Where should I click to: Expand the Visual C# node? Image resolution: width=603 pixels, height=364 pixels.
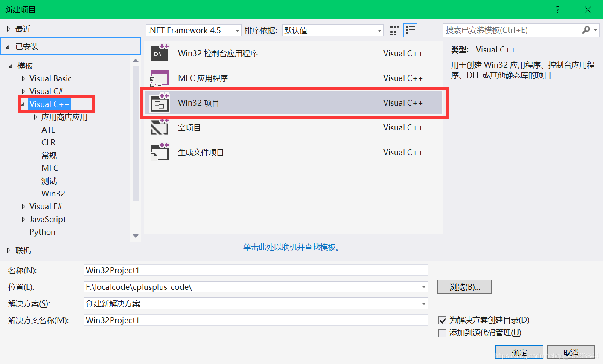23,91
